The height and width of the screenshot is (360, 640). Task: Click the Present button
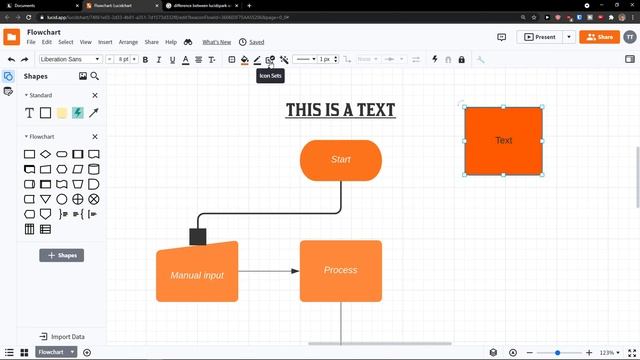[540, 37]
